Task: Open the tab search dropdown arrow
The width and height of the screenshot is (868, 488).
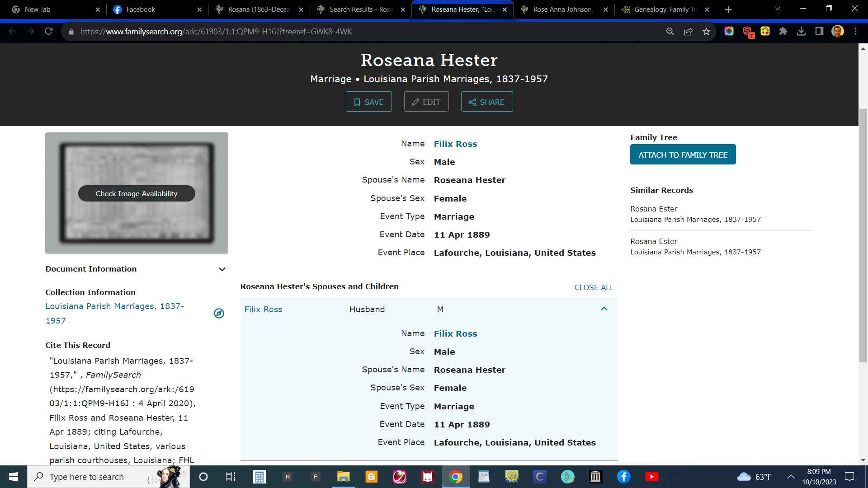Action: [777, 9]
